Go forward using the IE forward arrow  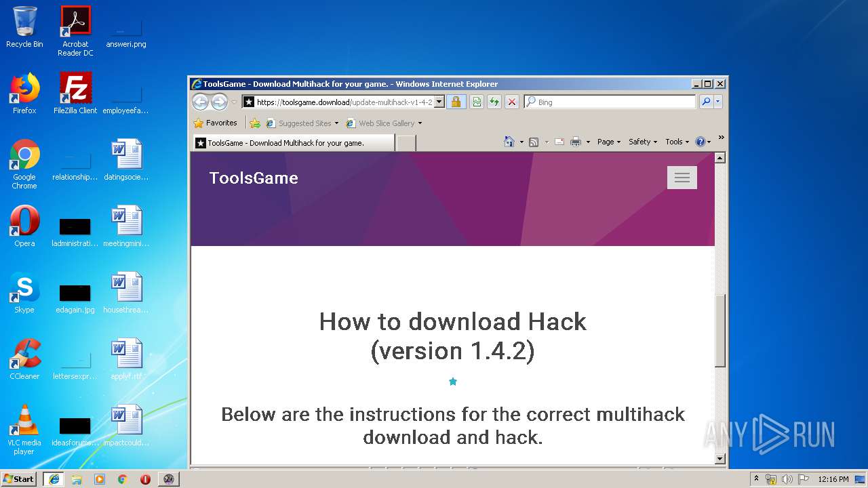[219, 102]
